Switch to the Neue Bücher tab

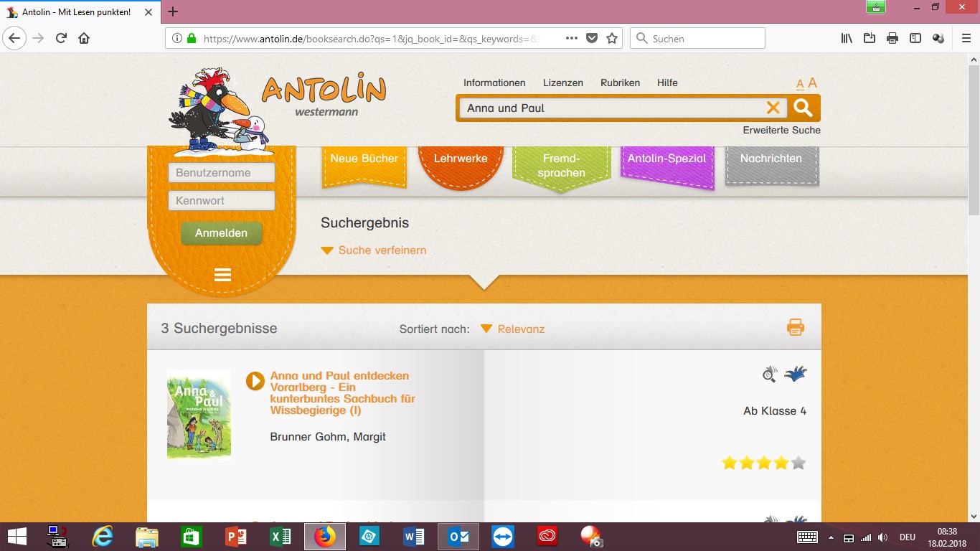pos(364,159)
